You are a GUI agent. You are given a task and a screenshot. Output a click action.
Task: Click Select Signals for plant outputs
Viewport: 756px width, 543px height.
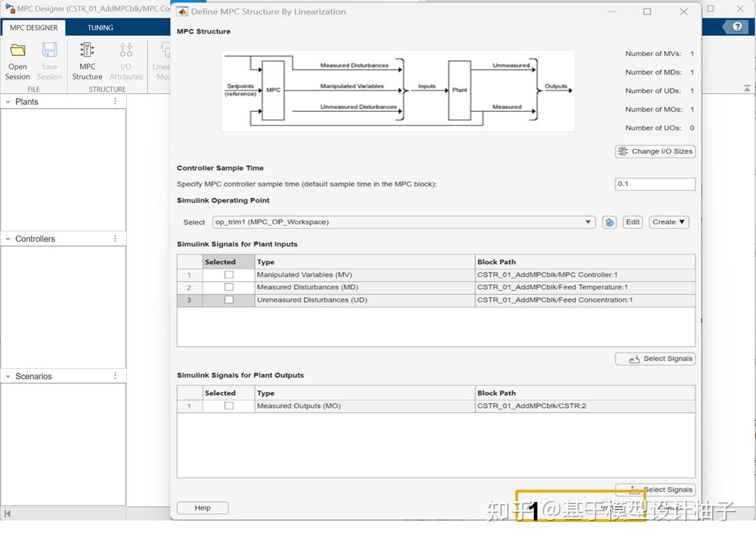[x=654, y=489]
